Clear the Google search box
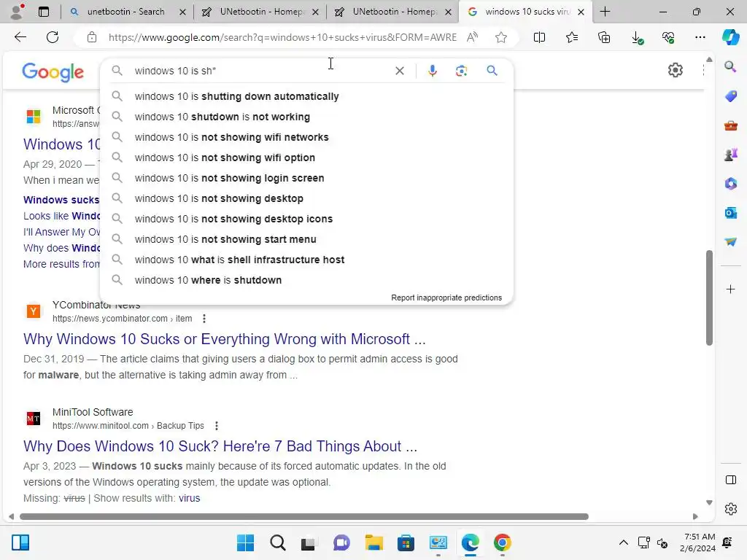Image resolution: width=747 pixels, height=560 pixels. coord(400,71)
